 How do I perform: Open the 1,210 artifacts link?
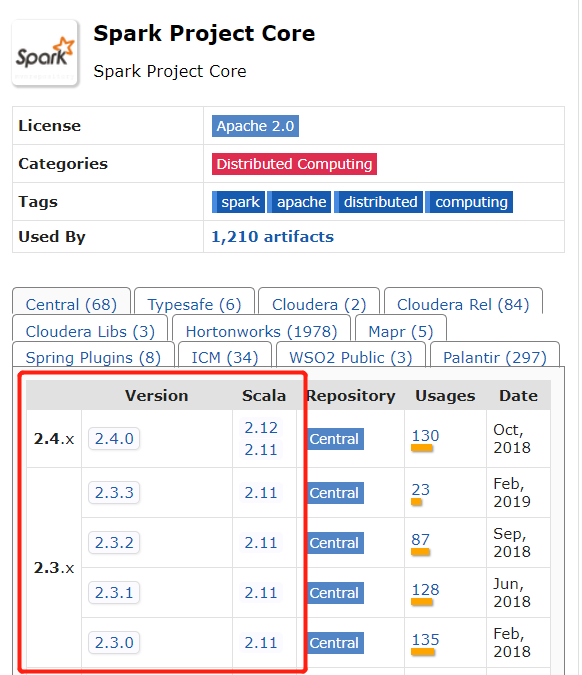(272, 237)
